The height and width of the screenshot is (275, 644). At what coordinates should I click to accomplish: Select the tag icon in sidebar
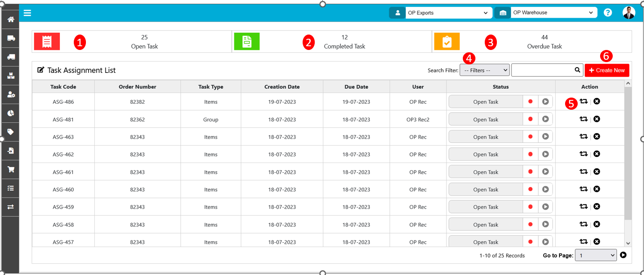click(x=10, y=132)
